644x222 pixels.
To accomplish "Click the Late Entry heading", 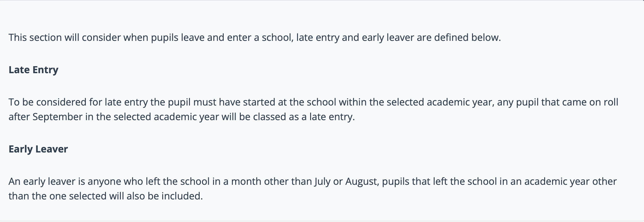I will [x=33, y=70].
